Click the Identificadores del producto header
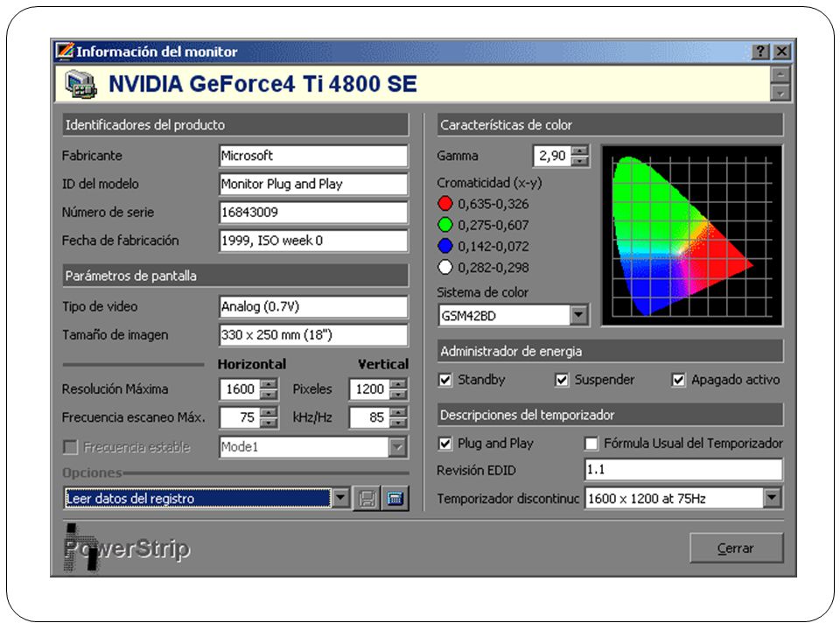 click(235, 125)
